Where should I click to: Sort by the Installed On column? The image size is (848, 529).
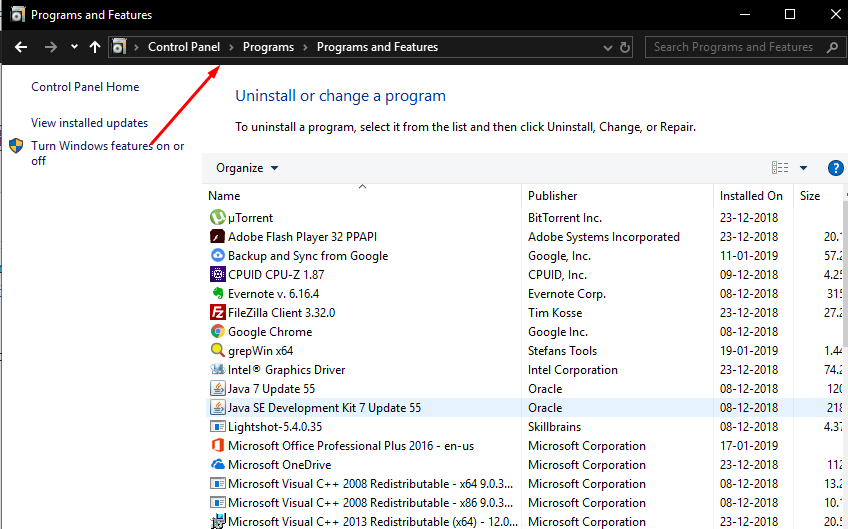point(751,196)
